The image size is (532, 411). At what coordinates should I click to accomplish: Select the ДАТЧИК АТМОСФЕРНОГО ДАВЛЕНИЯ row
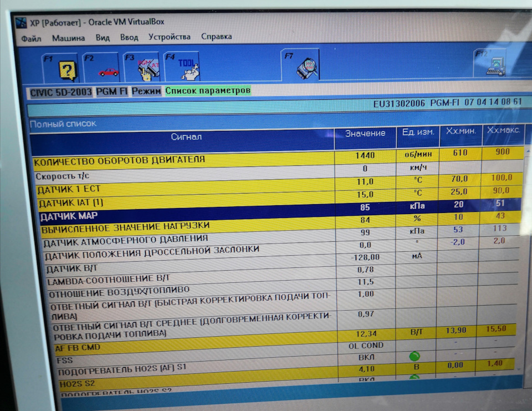coord(282,236)
